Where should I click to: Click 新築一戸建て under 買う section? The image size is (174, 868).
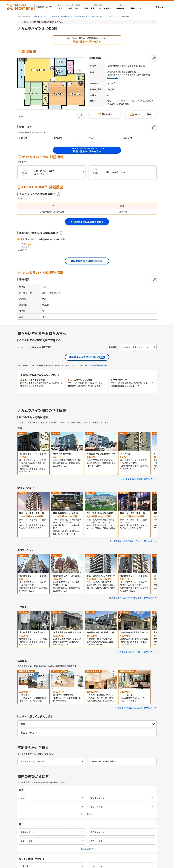[x=52, y=841]
